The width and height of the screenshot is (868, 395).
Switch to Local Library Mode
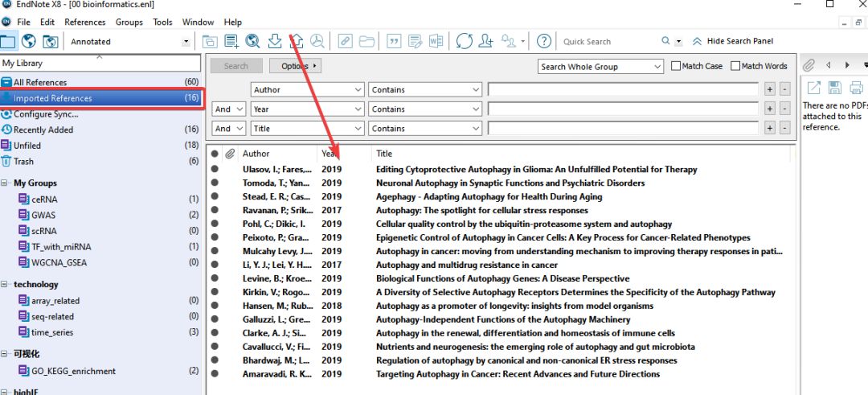[8, 41]
